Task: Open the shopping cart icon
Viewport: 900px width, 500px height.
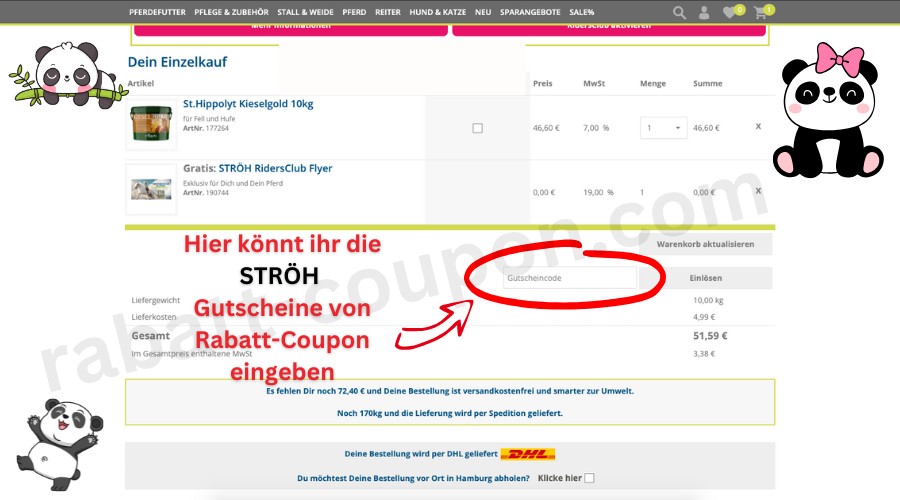Action: [x=761, y=13]
